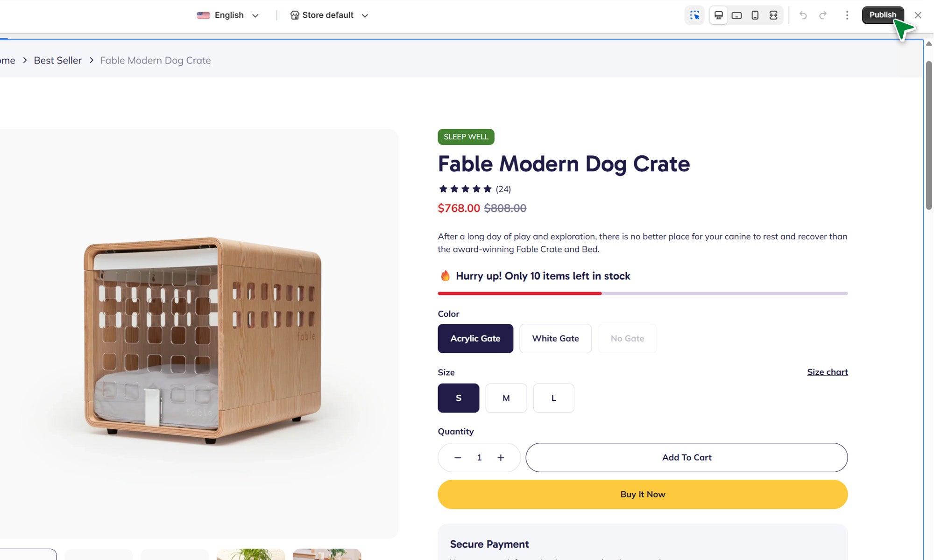Switch to desktop preview
The width and height of the screenshot is (934, 560).
coord(719,15)
